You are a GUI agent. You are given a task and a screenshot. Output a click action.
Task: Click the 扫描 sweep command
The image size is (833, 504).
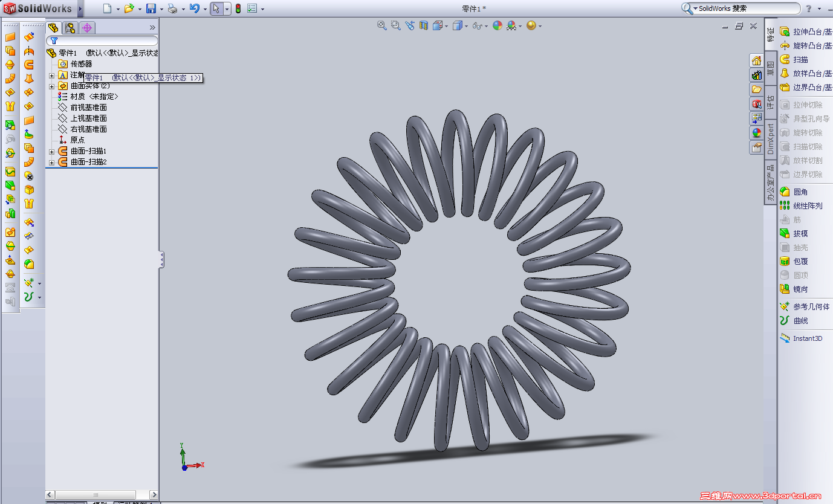[x=794, y=60]
